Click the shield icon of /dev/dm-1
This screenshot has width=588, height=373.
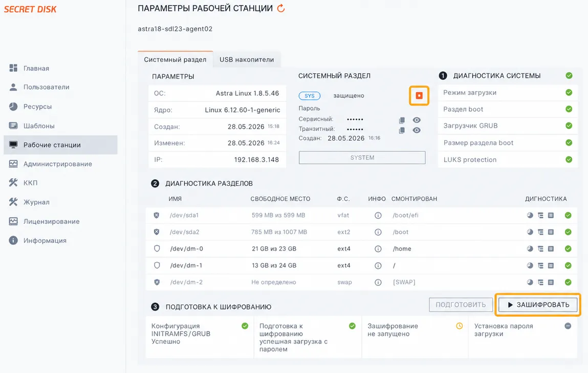pos(157,265)
